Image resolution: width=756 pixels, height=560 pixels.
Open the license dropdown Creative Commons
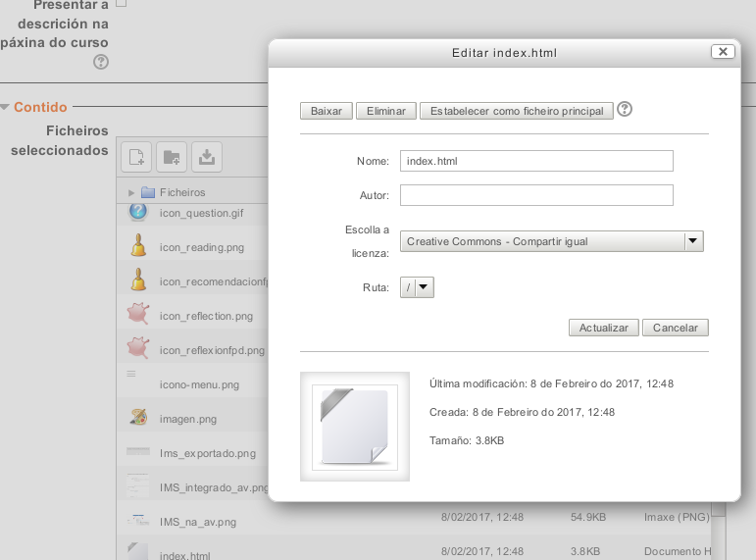[553, 241]
